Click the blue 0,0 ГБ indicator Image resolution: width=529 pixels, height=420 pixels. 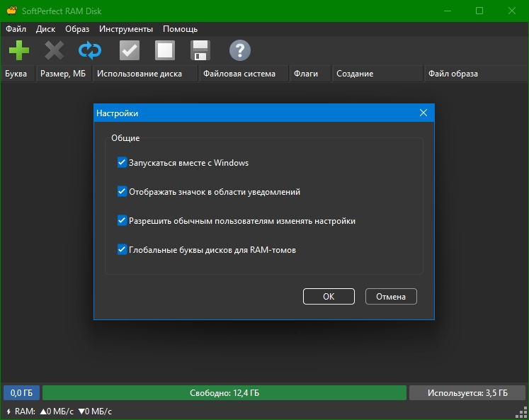click(x=21, y=393)
